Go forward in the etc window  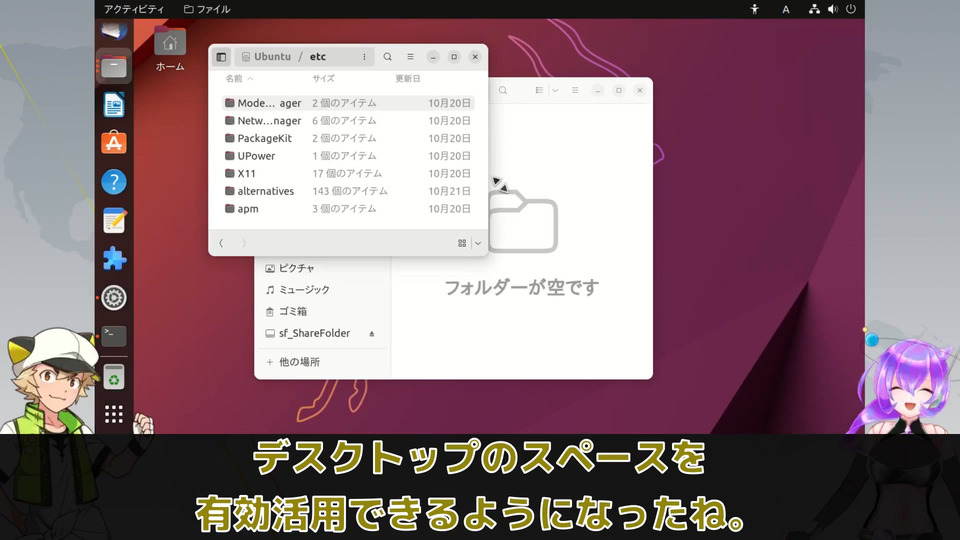coord(244,243)
